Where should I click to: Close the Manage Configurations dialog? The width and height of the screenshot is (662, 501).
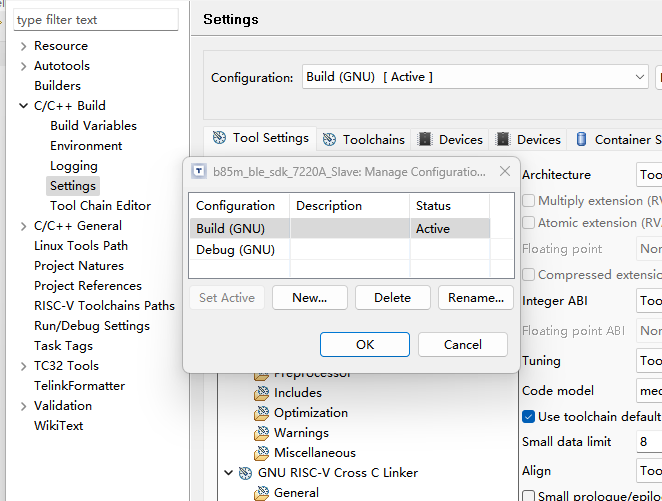(505, 171)
